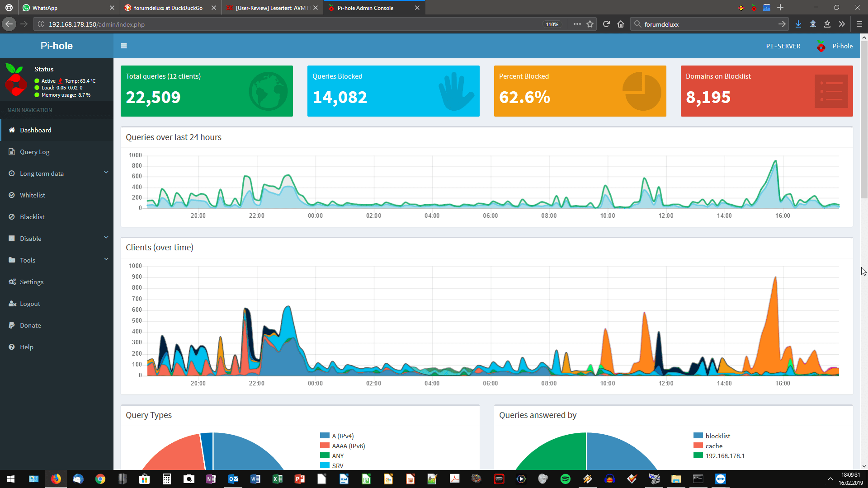
Task: Open Excel from taskbar
Action: pyautogui.click(x=277, y=479)
